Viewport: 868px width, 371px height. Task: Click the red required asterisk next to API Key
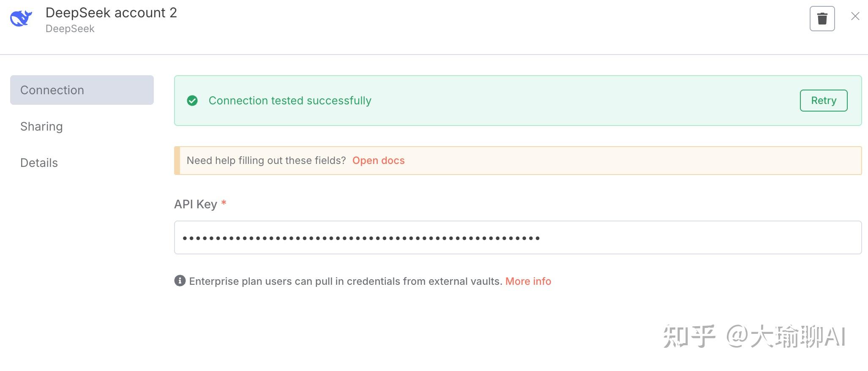(x=224, y=204)
